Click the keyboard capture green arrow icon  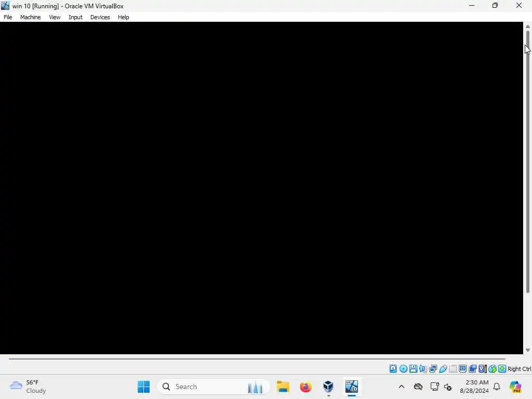click(x=502, y=369)
